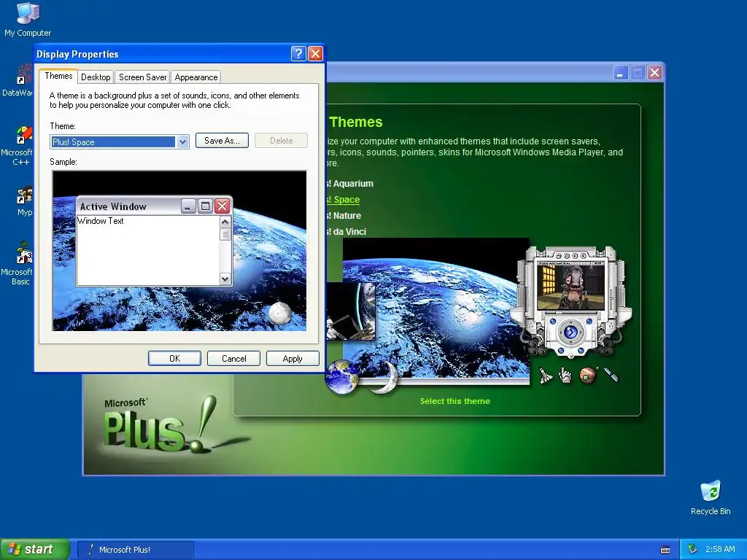Click the red planet pointer icon
Image resolution: width=747 pixels, height=560 pixels.
[588, 376]
